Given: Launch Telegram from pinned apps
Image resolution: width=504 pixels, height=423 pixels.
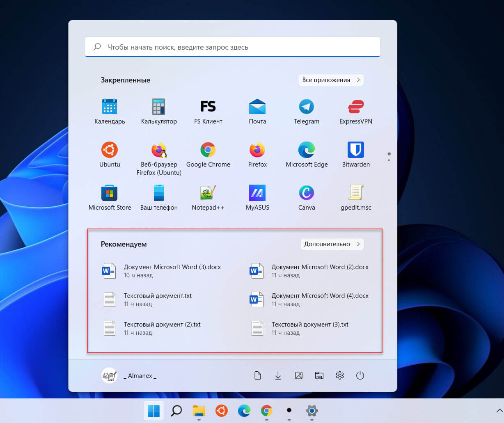Looking at the screenshot, I should pos(307,112).
